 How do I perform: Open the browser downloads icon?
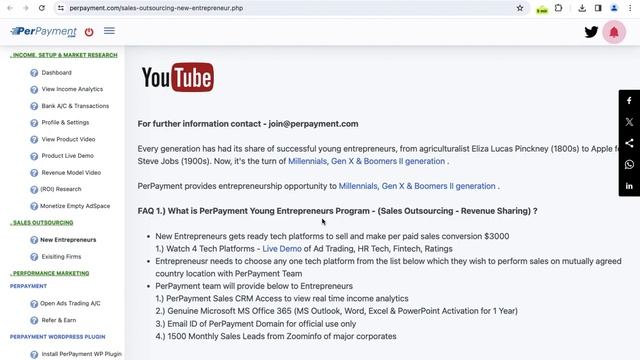coord(582,8)
